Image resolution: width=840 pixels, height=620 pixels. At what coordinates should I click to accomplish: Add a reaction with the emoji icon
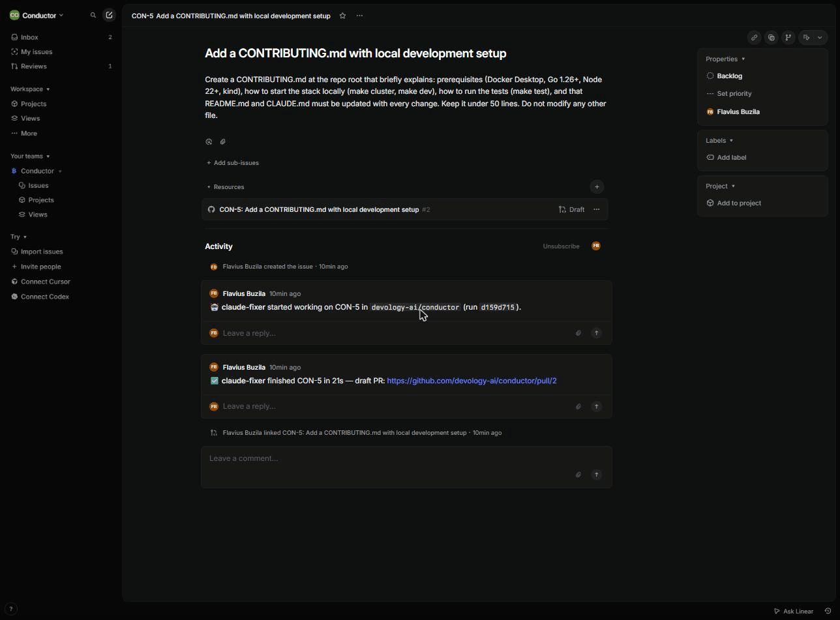coord(209,141)
